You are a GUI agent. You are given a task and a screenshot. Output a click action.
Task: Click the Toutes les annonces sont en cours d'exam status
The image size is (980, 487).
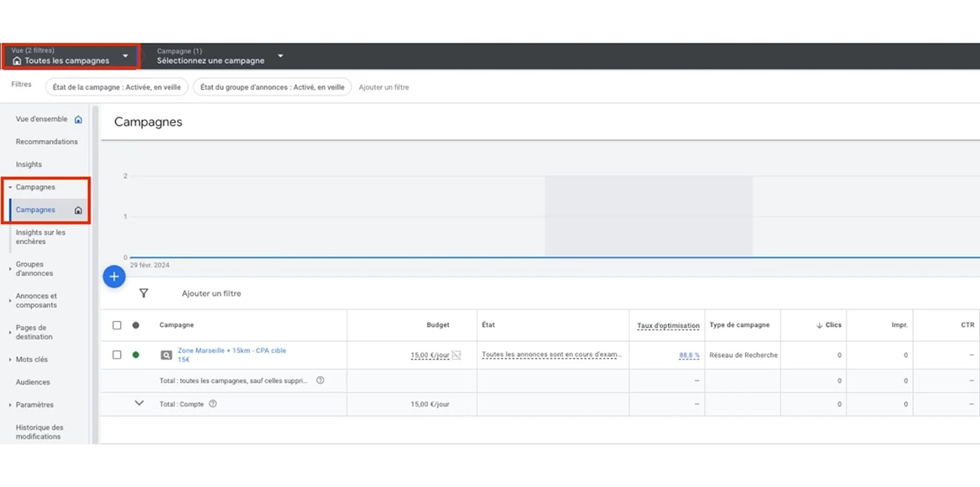(x=552, y=355)
